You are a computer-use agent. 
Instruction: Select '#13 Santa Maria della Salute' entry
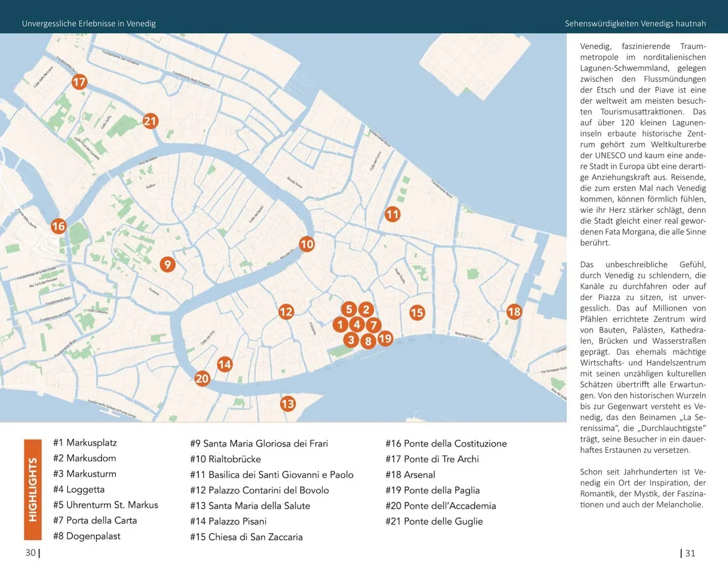click(250, 506)
